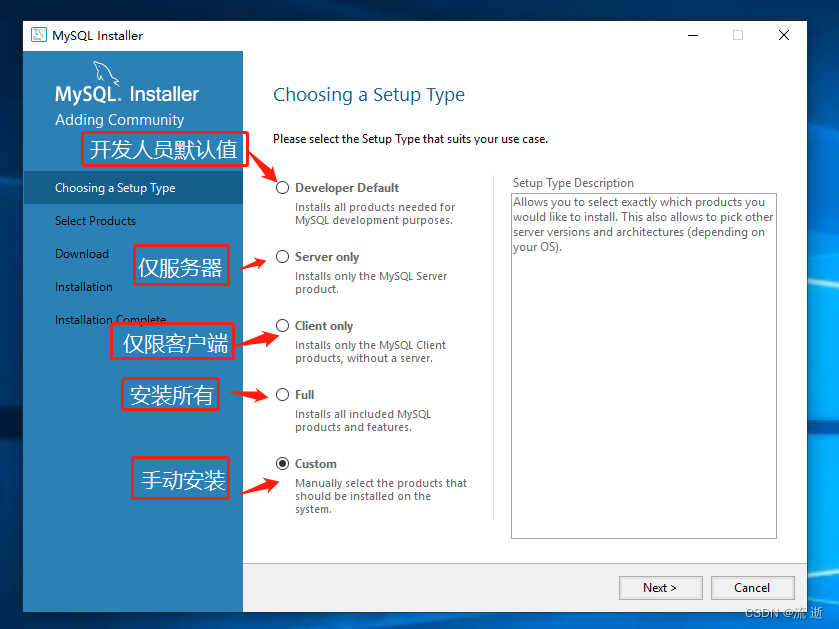Click the Setup Type Description text box
Image resolution: width=839 pixels, height=629 pixels.
point(644,366)
